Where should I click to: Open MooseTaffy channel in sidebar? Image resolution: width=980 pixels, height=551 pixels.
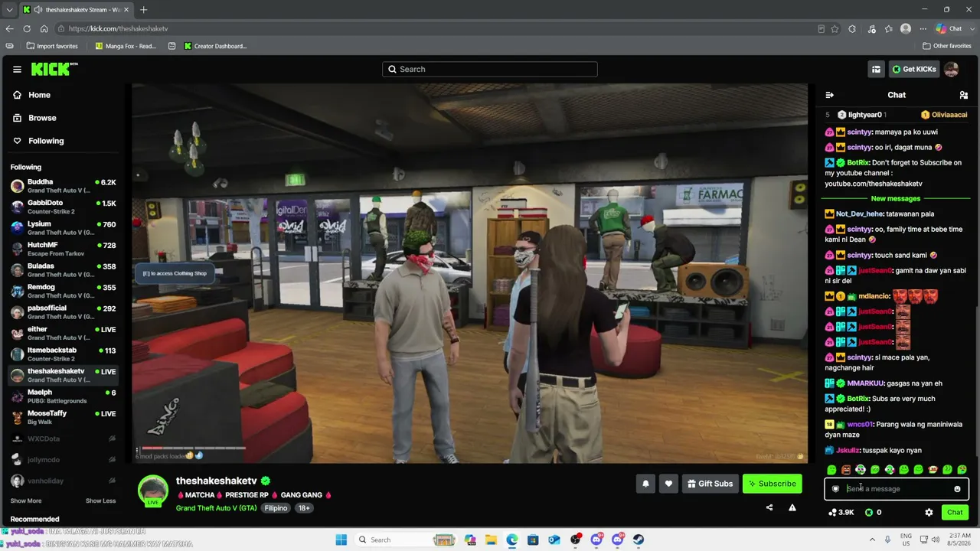(x=64, y=418)
